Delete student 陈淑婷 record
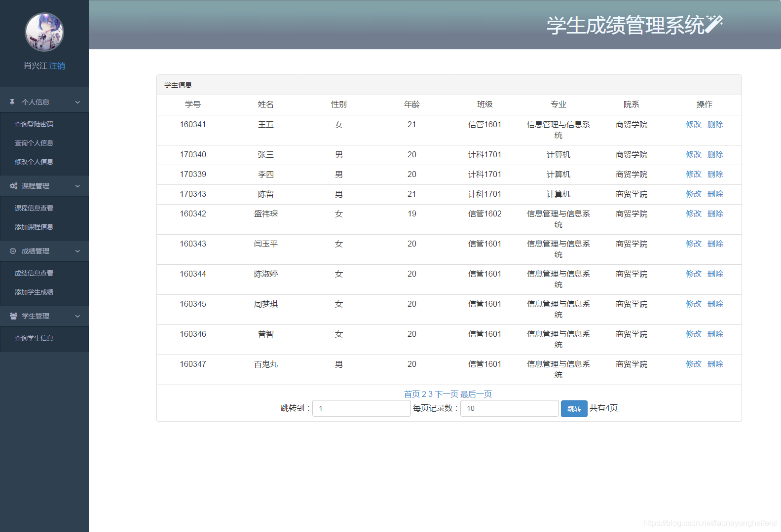 [x=715, y=274]
